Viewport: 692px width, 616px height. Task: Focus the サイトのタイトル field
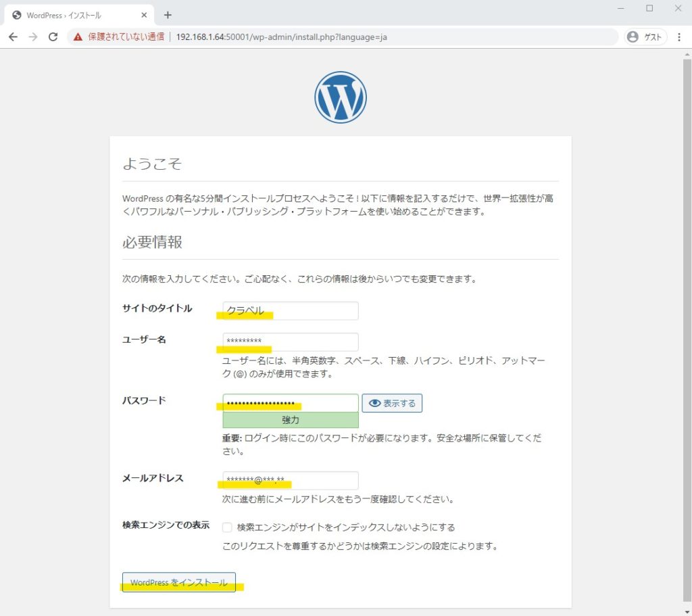(x=291, y=310)
